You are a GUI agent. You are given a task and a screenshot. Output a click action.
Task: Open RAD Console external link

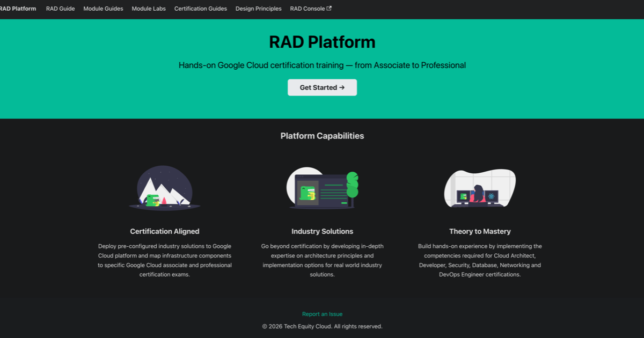[311, 9]
